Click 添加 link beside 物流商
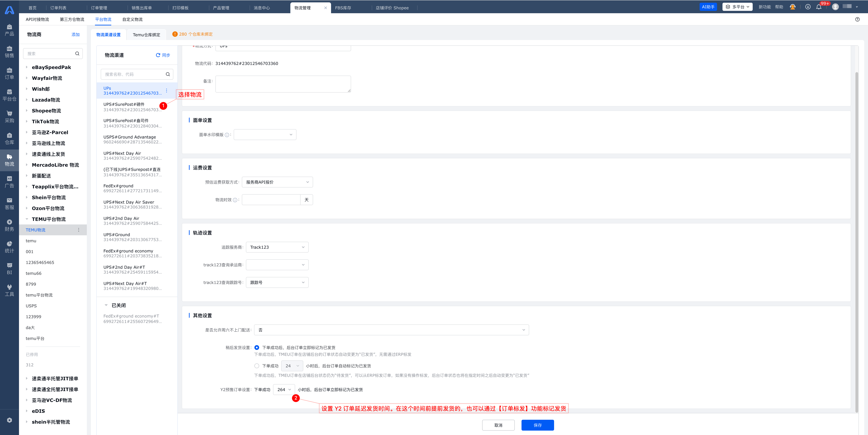 pyautogui.click(x=75, y=35)
